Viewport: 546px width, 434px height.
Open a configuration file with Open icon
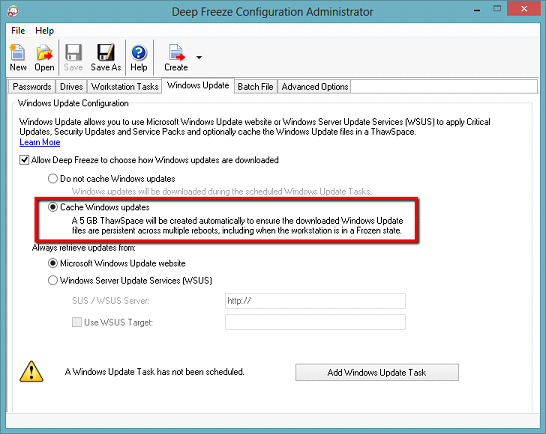point(44,57)
